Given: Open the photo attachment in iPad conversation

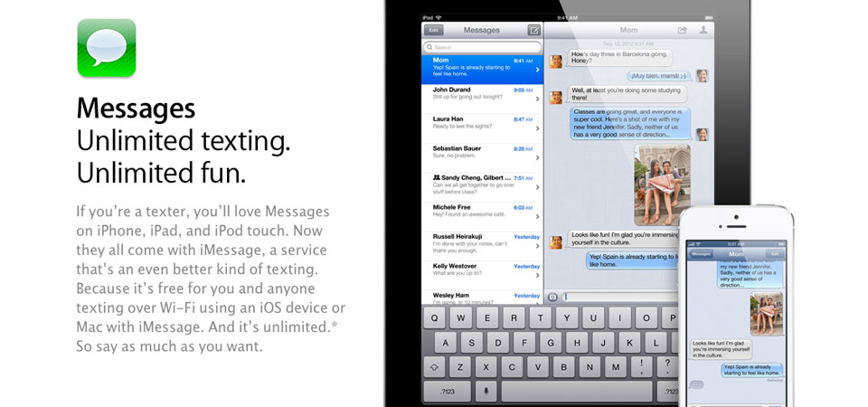Looking at the screenshot, I should tap(662, 185).
